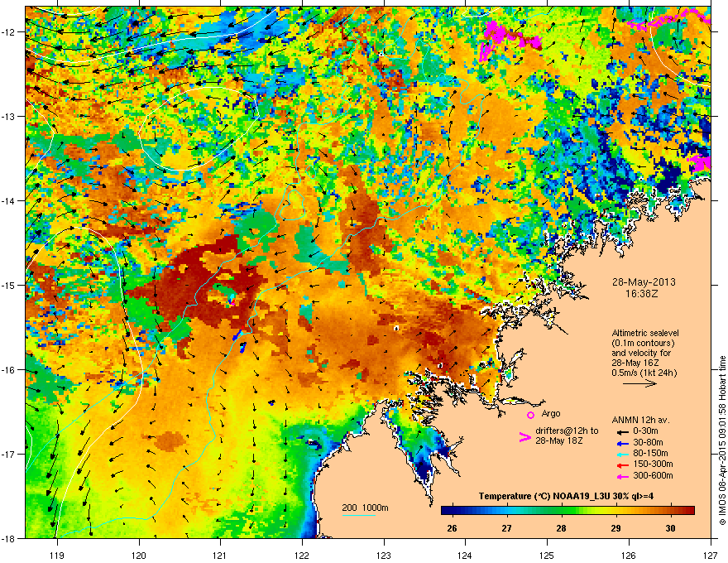Viewport: 728px width, 563px height.
Task: Click longitude axis label '119'
Action: pyautogui.click(x=57, y=555)
